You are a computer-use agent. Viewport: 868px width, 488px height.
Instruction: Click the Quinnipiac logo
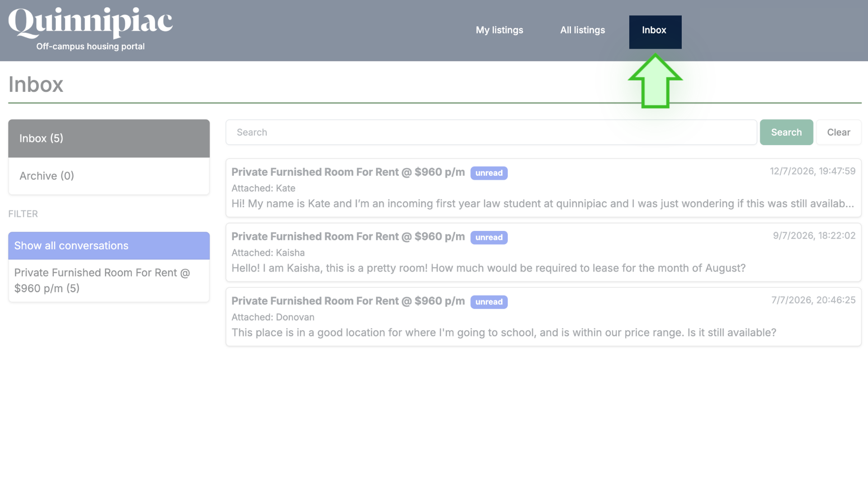[90, 23]
